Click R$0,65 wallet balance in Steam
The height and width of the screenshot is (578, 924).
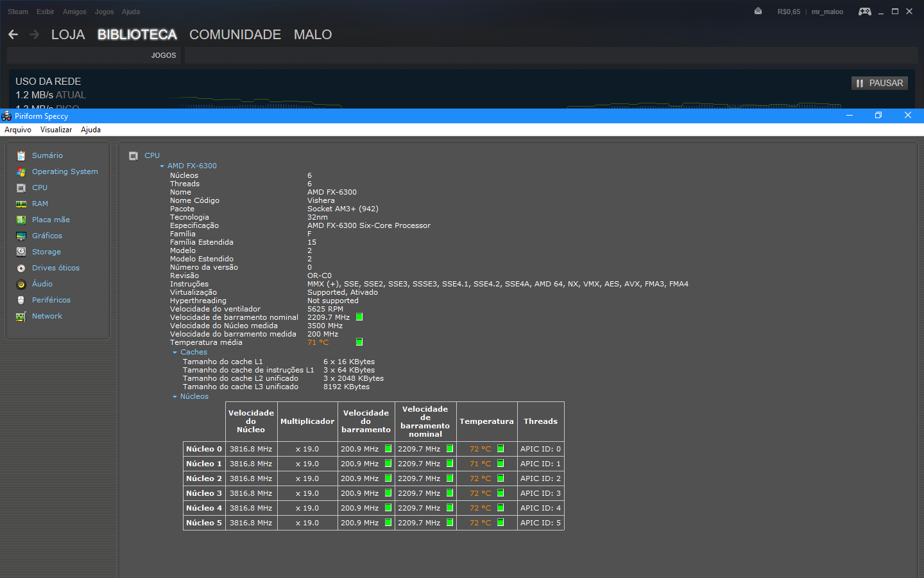pos(789,12)
